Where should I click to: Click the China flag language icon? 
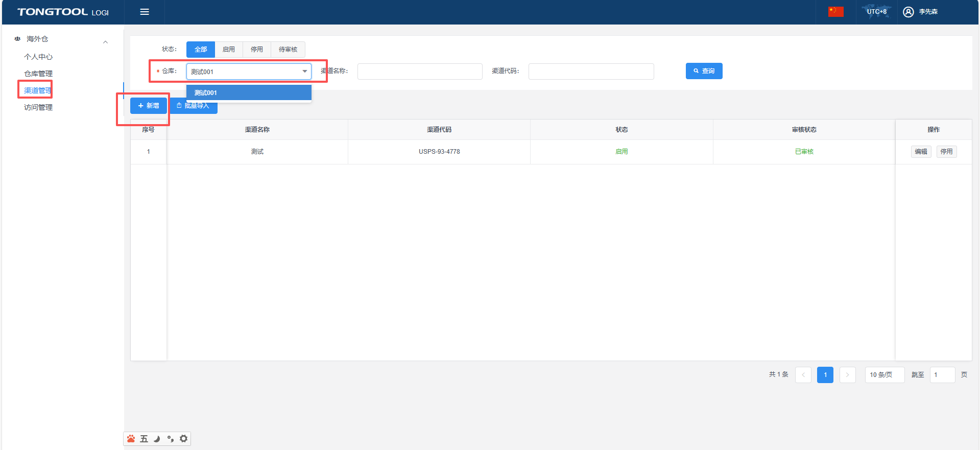click(835, 12)
